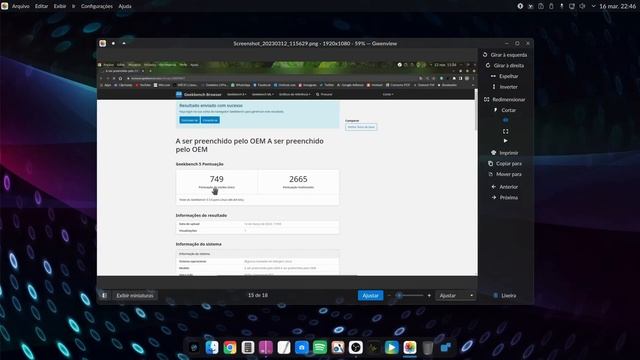The width and height of the screenshot is (640, 360).
Task: Open the Arquivo menu
Action: [x=21, y=6]
